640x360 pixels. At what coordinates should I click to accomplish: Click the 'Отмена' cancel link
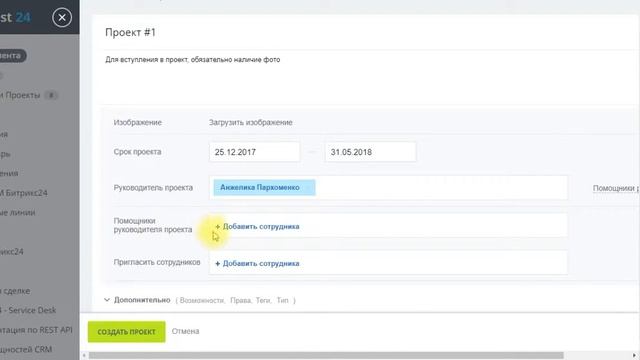point(185,331)
